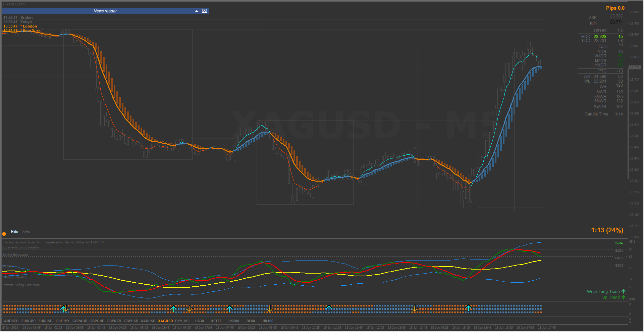Click the cyan up arrow near 07:45
Screen dimensions: 644x332
[x=229, y=308]
